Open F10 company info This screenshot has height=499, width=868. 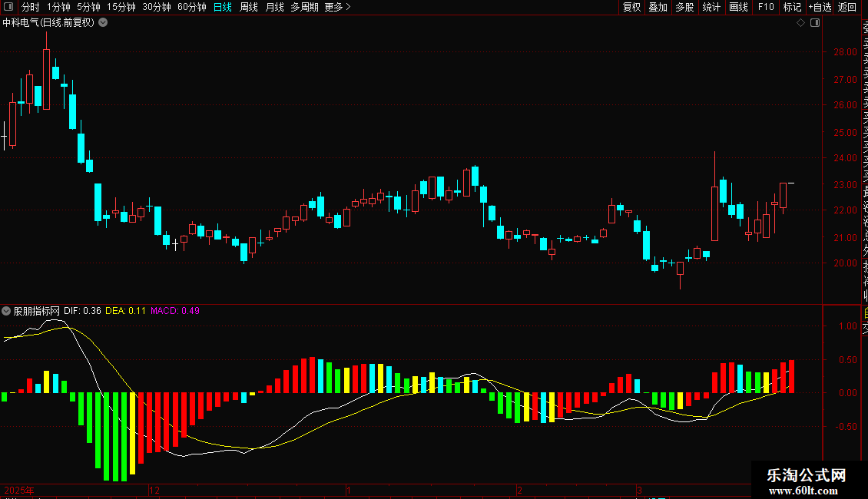click(766, 7)
